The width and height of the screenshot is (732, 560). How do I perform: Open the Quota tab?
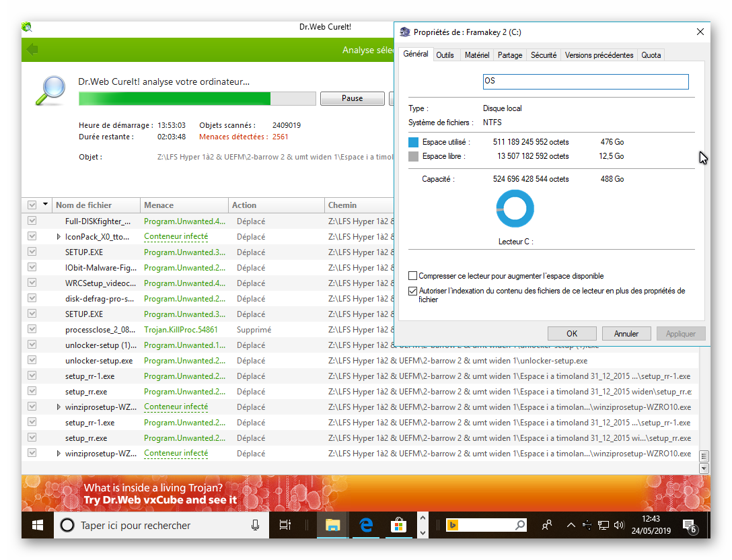point(651,55)
